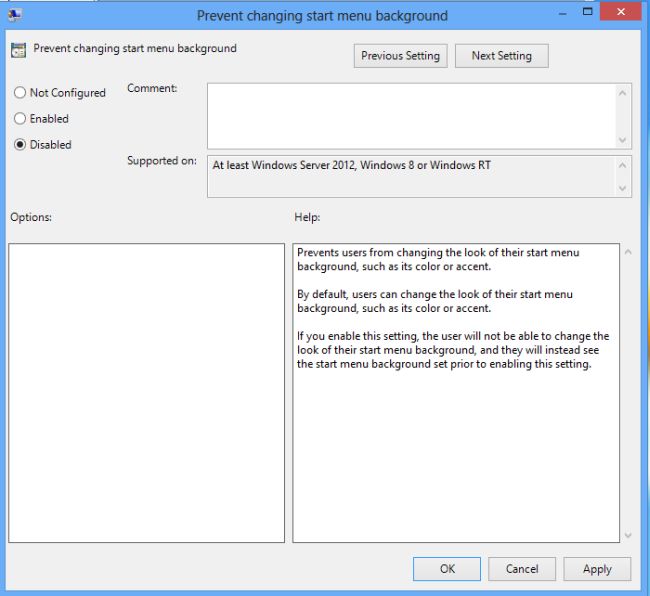Click the 'If you enable this setting' paragraph

pos(453,350)
